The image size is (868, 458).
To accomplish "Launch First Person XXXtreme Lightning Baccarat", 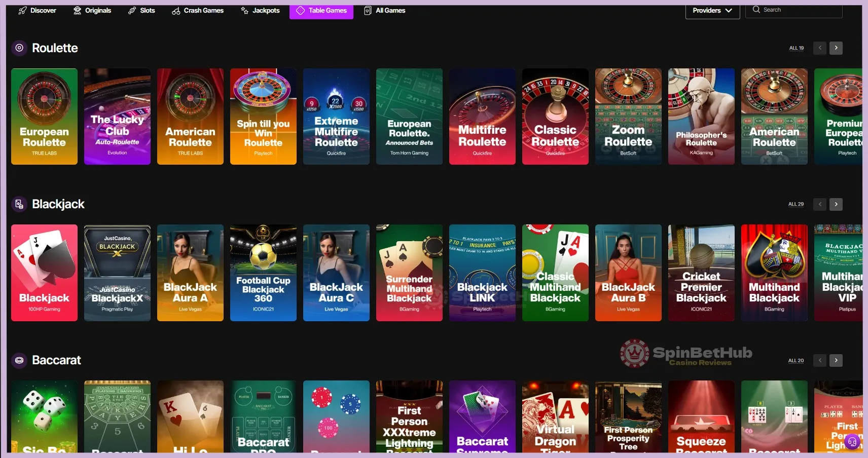I will point(409,416).
